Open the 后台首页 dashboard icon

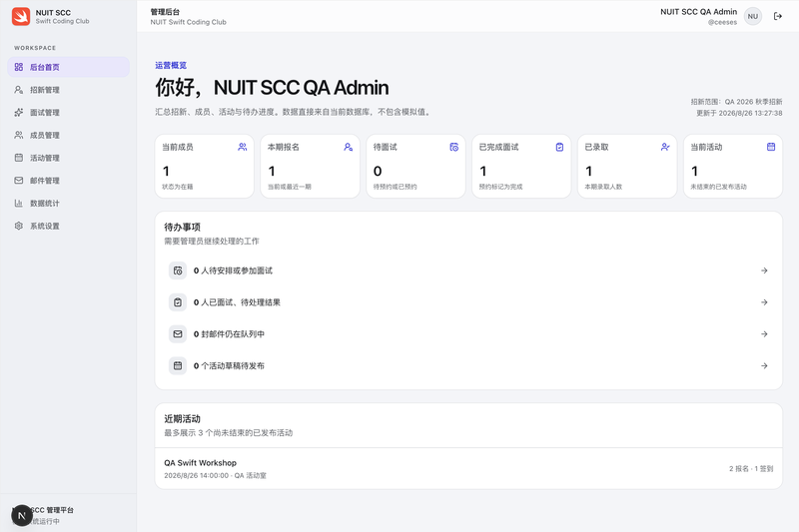pos(19,67)
